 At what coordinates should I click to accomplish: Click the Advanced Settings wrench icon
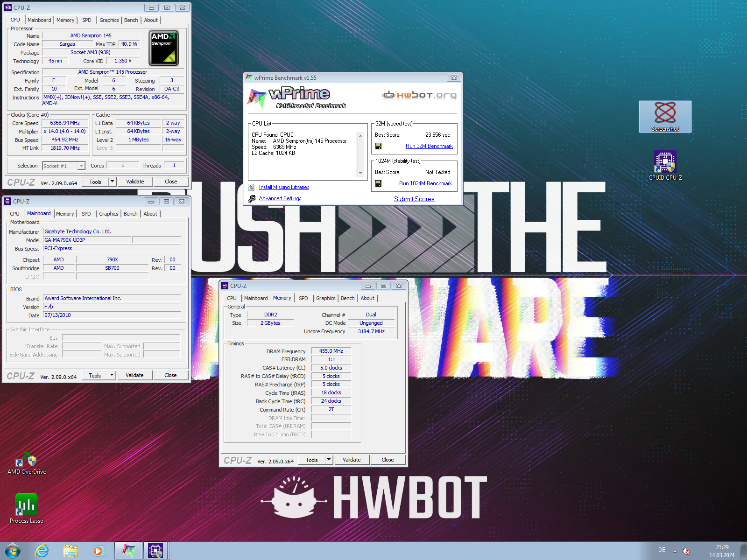click(x=252, y=198)
